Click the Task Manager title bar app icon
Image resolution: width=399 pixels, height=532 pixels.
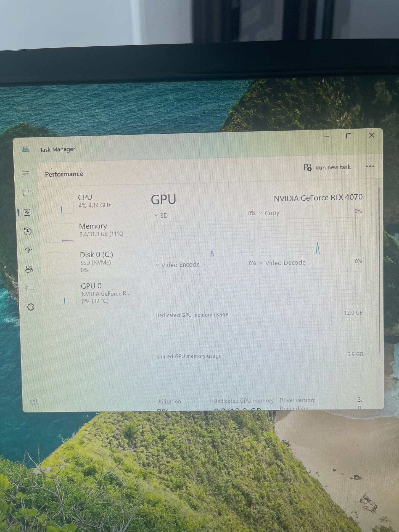point(25,149)
